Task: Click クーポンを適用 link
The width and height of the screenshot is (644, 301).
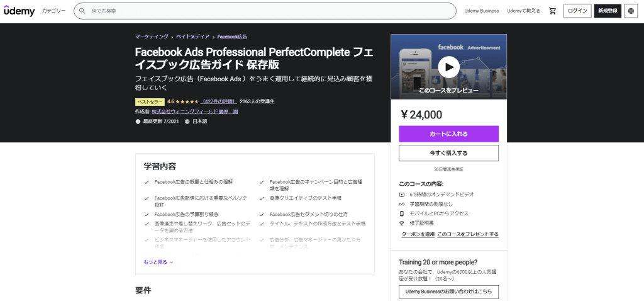Action: (418, 234)
